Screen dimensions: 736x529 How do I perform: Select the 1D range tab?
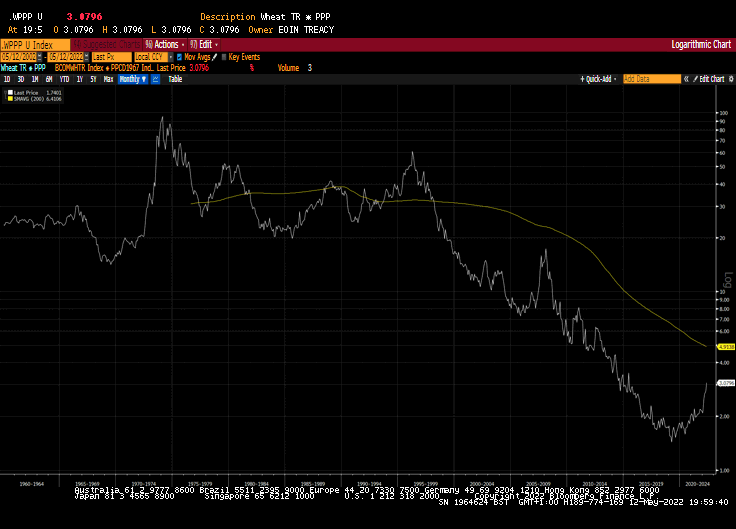click(7, 79)
